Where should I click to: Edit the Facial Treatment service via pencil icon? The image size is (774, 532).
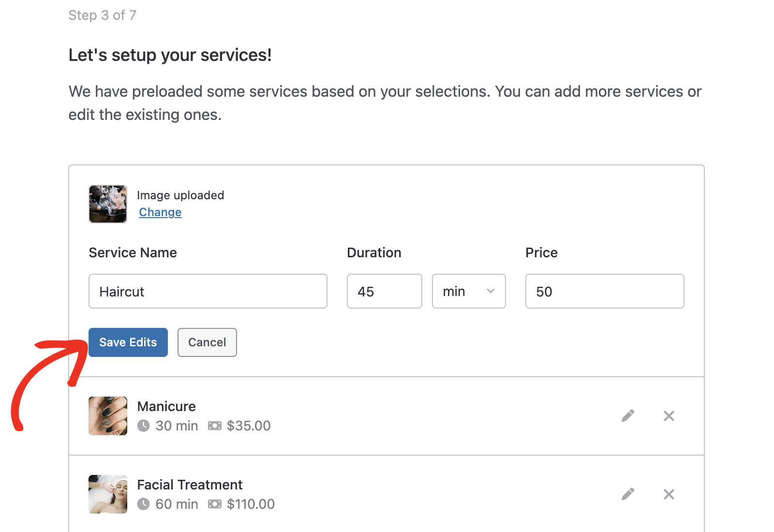click(x=628, y=494)
